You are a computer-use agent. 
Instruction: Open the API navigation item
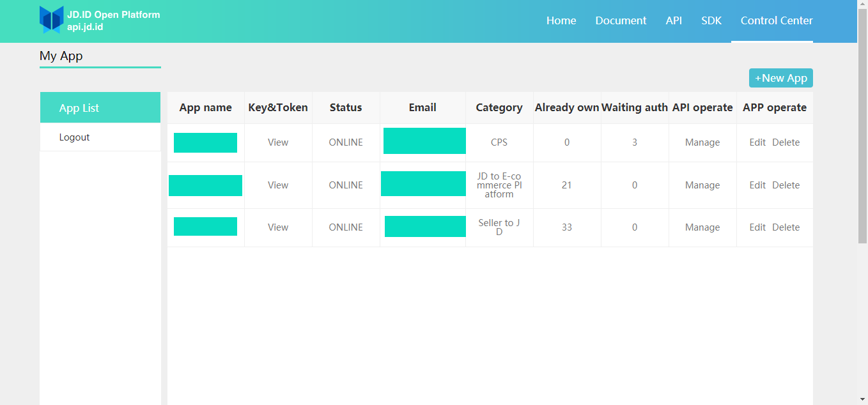click(x=674, y=20)
